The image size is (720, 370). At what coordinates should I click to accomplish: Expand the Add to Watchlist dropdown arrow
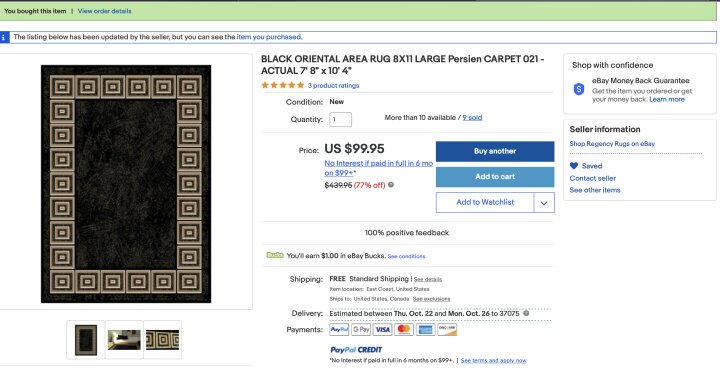pyautogui.click(x=544, y=202)
